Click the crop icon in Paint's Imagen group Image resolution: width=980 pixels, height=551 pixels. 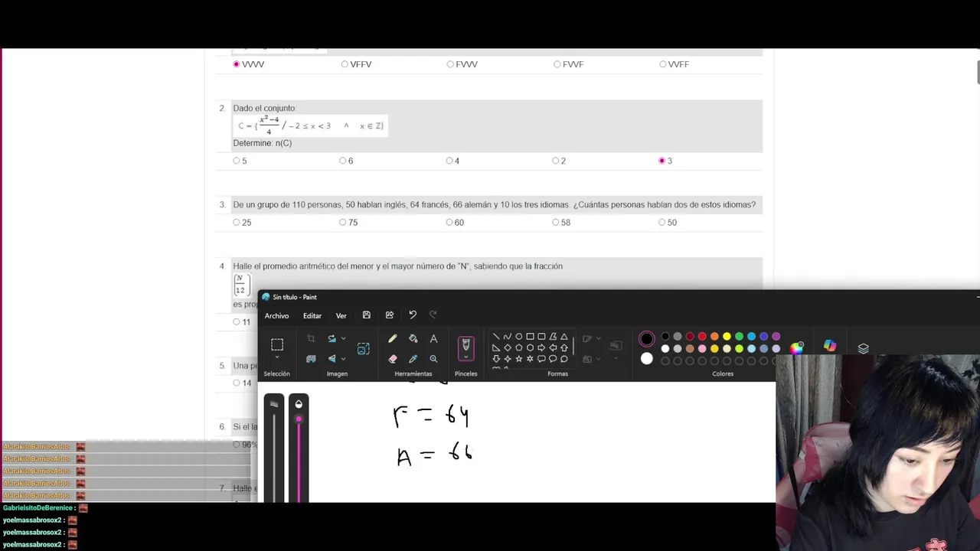311,338
